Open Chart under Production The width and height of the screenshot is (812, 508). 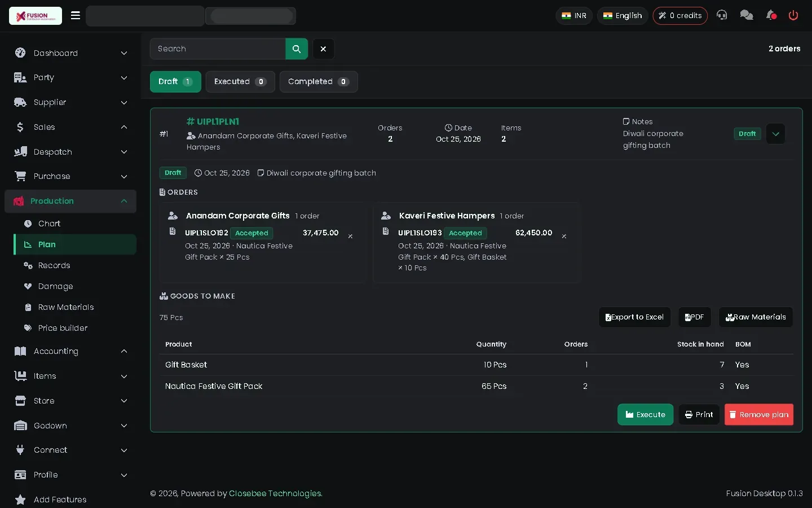[75, 224]
